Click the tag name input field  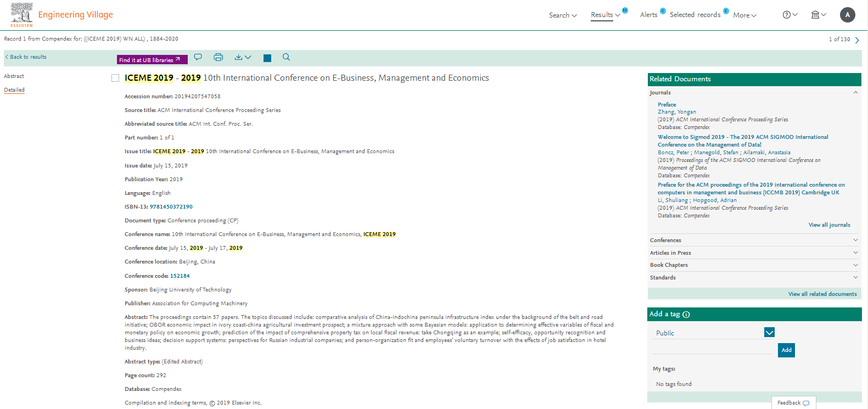pyautogui.click(x=713, y=348)
